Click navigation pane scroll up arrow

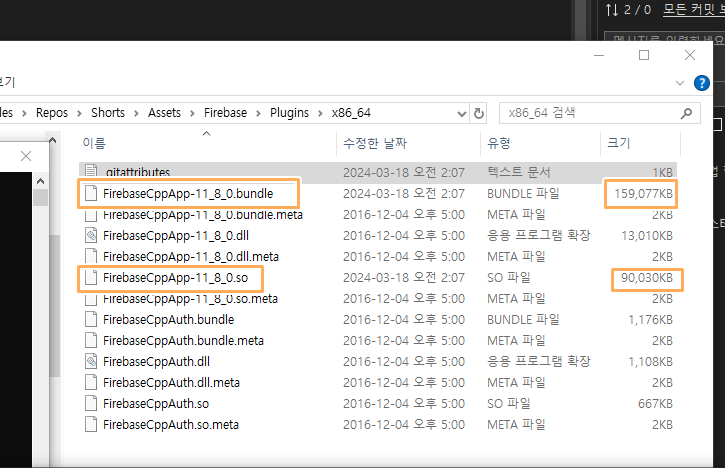coord(52,140)
